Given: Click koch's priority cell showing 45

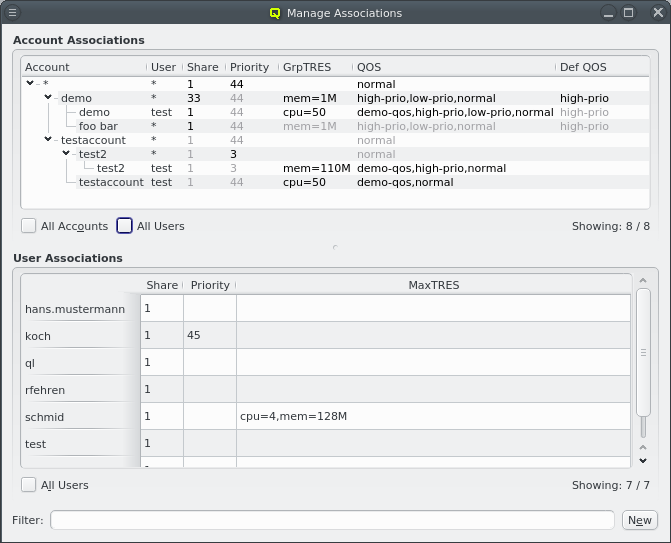Looking at the screenshot, I should [x=210, y=335].
